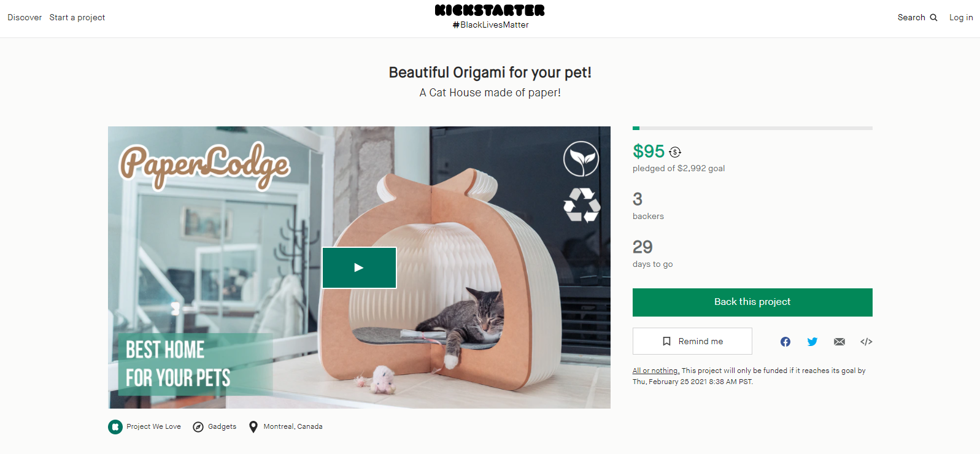This screenshot has width=980, height=454.
Task: Open the Gadgets category link
Action: click(222, 427)
